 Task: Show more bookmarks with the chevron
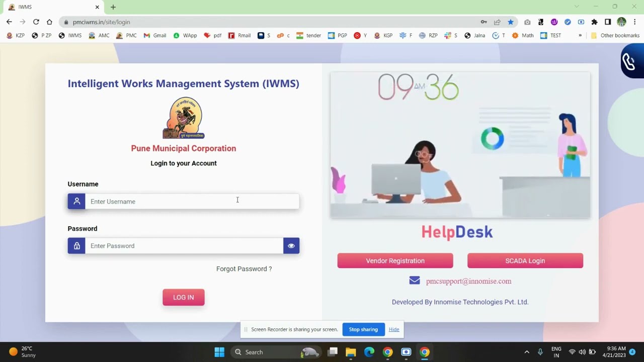tap(580, 36)
